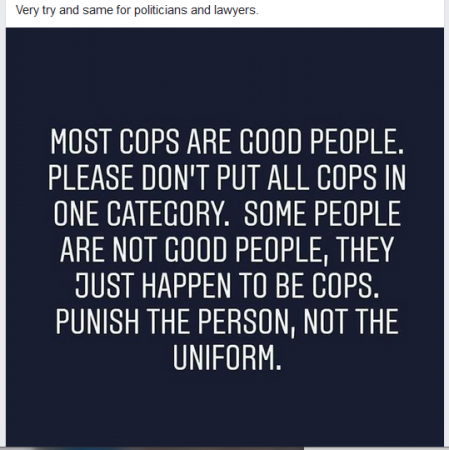Click the word 'politicians' in the caption
This screenshot has height=450, width=449.
tap(161, 10)
